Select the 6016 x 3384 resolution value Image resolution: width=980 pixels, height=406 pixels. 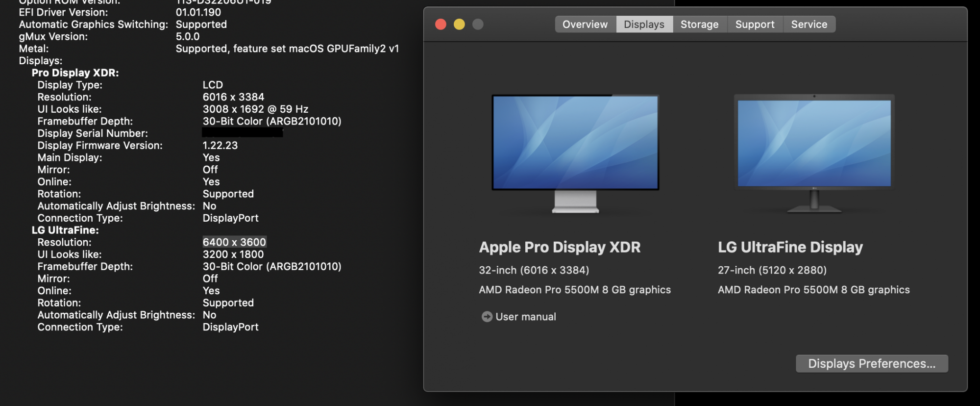coord(233,97)
